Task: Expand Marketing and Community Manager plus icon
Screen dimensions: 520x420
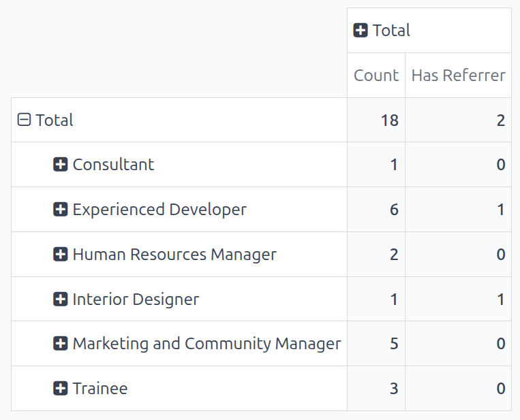Action: click(61, 344)
